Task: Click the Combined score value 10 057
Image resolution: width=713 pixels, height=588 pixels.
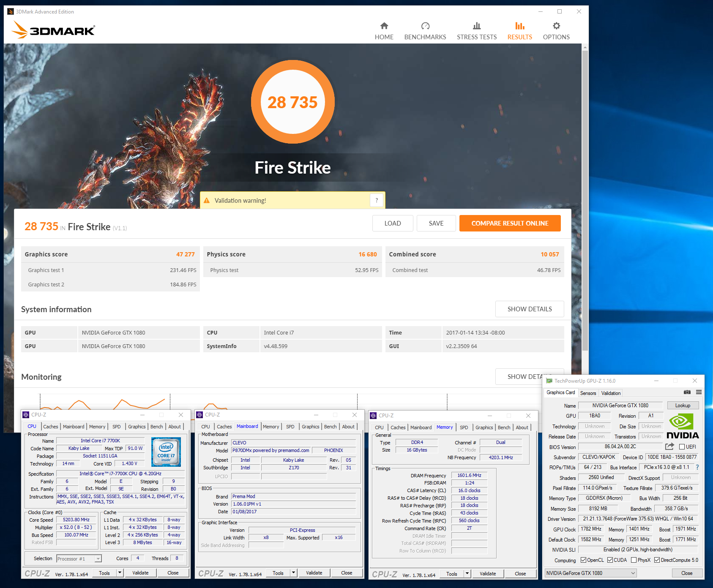Action: [x=550, y=254]
